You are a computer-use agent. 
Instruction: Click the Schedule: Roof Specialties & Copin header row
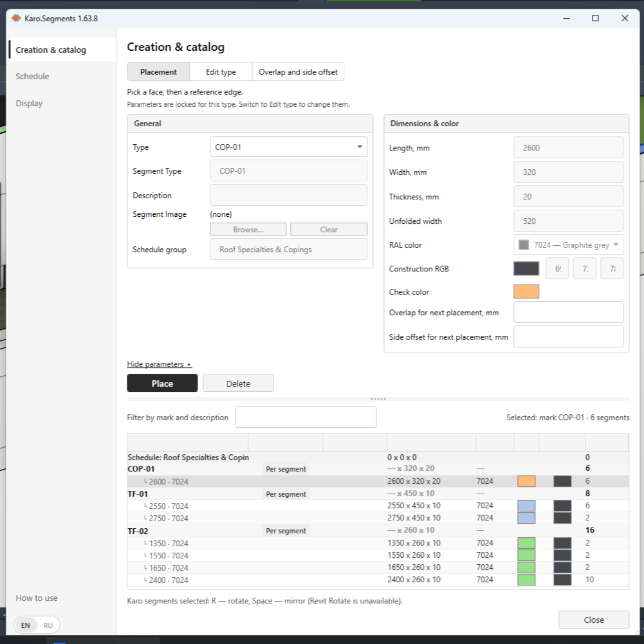[378, 457]
